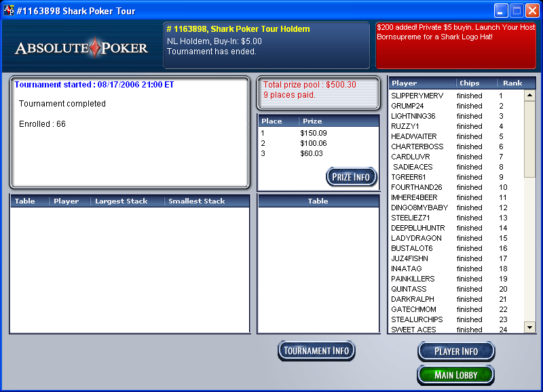Select player LIGHTNING36

(x=456, y=116)
